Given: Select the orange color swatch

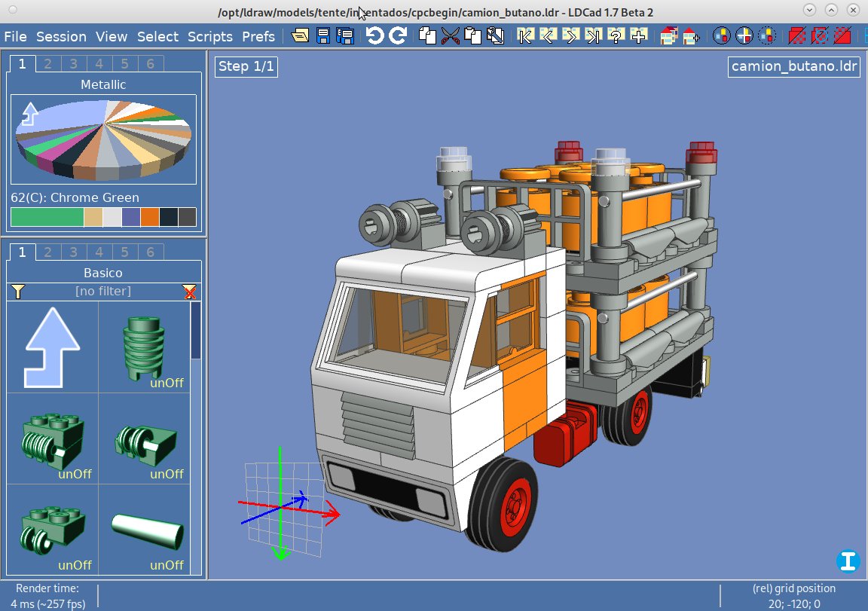Looking at the screenshot, I should pyautogui.click(x=150, y=217).
